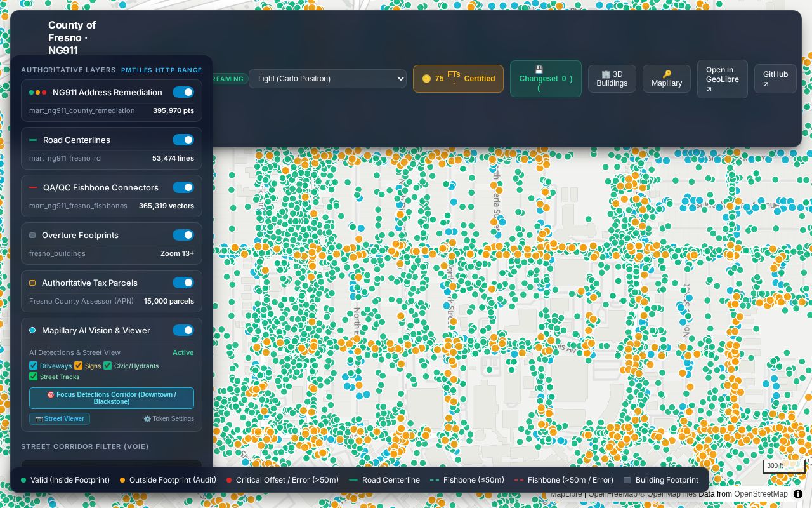812x508 pixels.
Task: Toggle the Mapillary AI Vision & Viewer switch
Action: coord(183,330)
